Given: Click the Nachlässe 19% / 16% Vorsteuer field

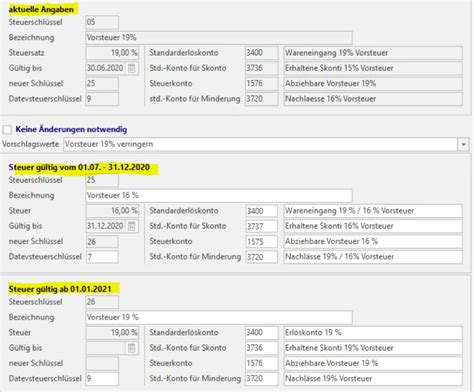Looking at the screenshot, I should point(373,257).
